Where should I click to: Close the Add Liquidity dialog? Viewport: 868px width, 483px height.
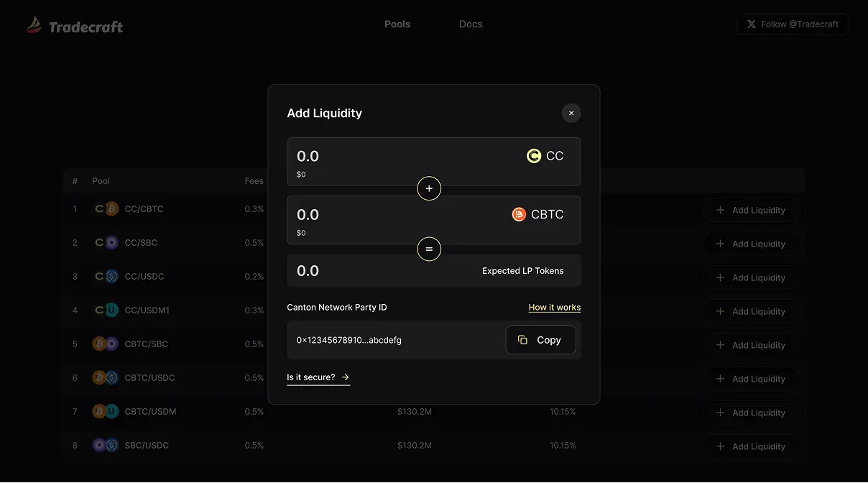pos(571,113)
